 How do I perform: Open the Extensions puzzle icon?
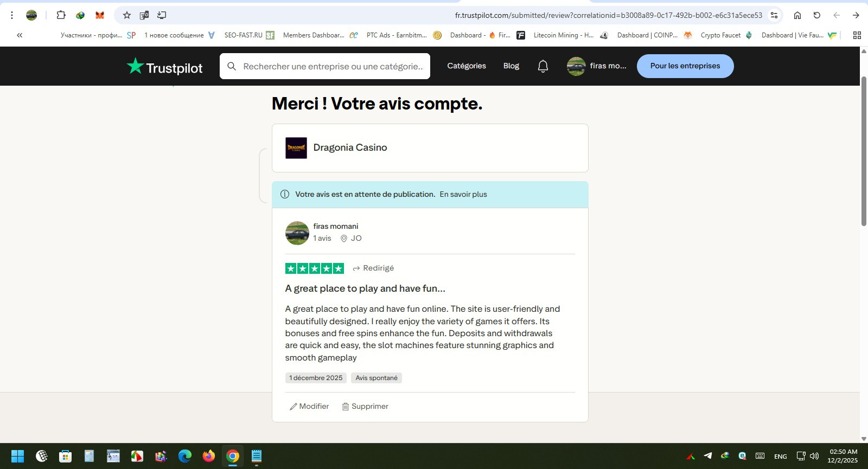click(61, 15)
